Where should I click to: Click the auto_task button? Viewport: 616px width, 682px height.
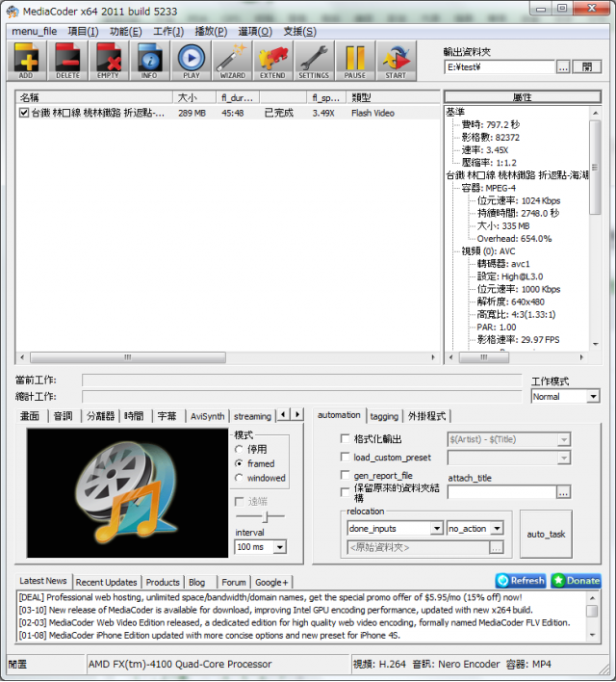point(546,534)
